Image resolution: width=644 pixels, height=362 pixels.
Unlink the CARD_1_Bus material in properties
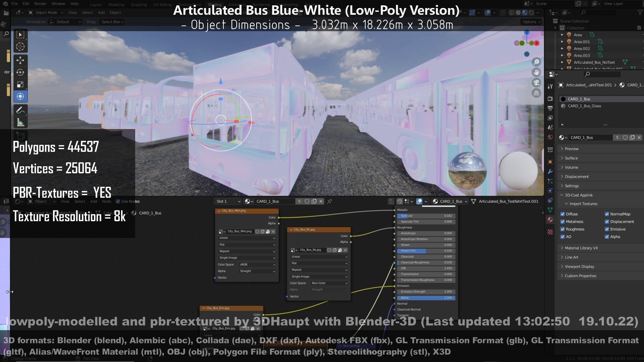click(639, 137)
